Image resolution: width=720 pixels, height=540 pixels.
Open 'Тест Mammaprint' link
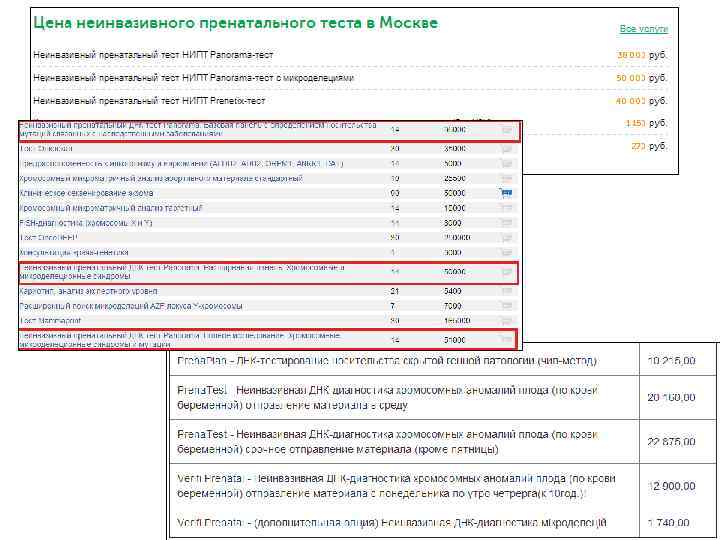51,321
